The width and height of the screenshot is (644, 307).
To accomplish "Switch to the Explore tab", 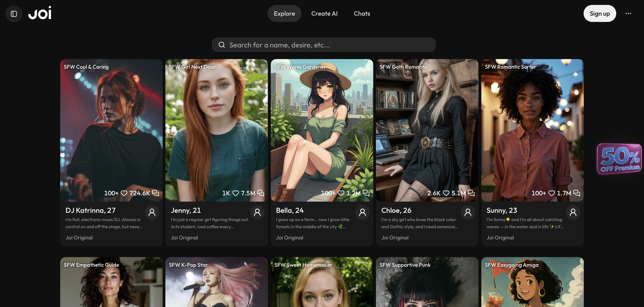I will click(x=284, y=13).
